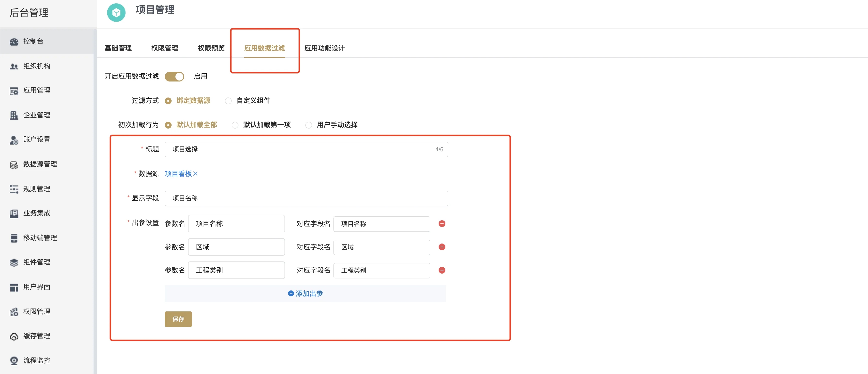Toggle the 开启应用数据过滤 switch off
The image size is (868, 374).
point(174,77)
